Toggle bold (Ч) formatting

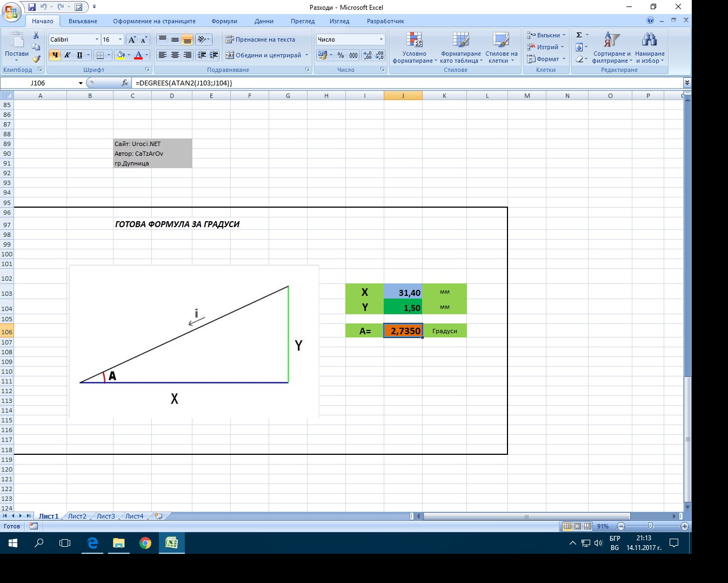(x=55, y=55)
